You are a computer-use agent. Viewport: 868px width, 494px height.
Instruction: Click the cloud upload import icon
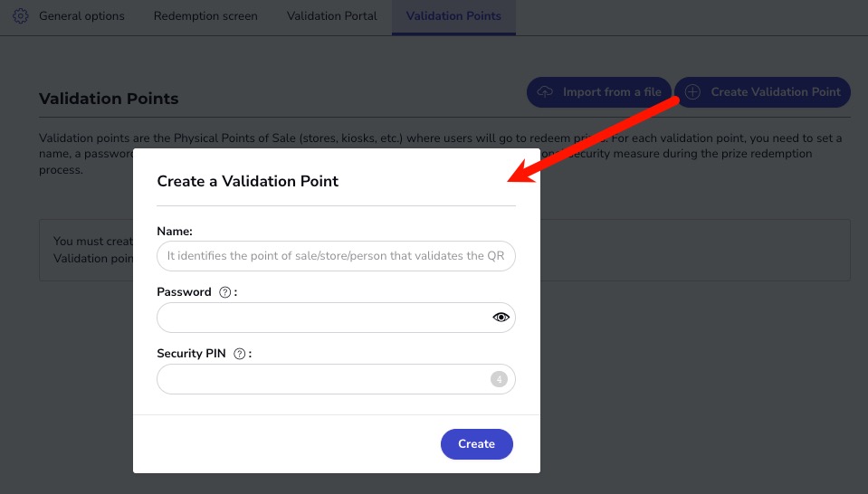545,91
